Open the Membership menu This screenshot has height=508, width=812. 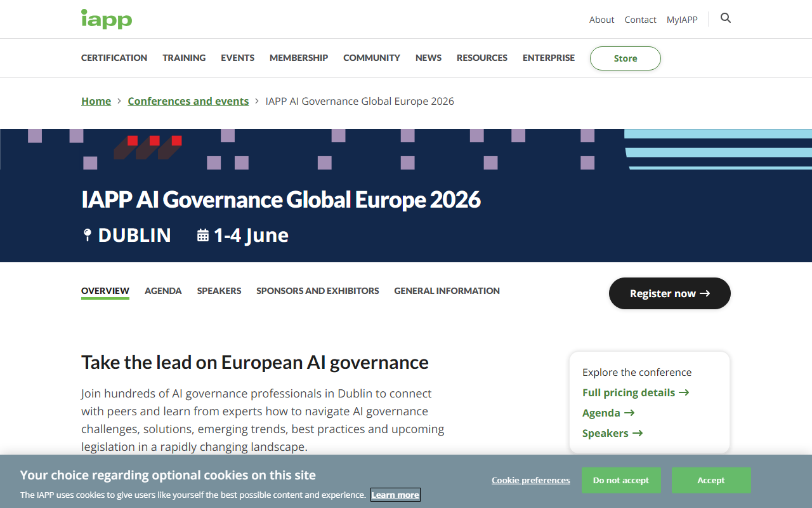click(x=299, y=58)
